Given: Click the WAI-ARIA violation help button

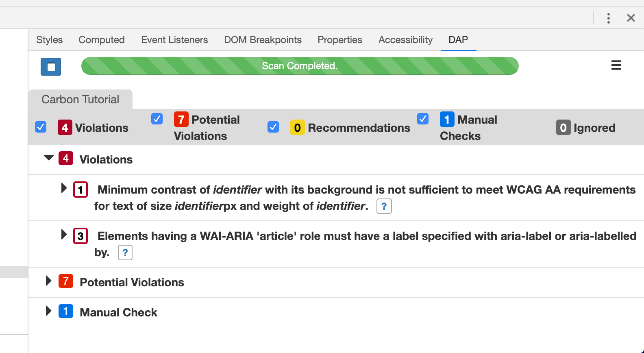Looking at the screenshot, I should point(125,253).
